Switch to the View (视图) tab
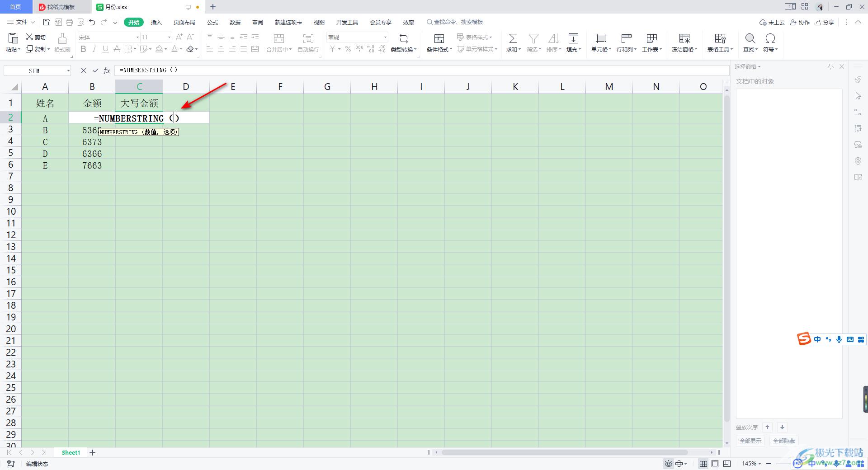This screenshot has width=868, height=470. [319, 22]
